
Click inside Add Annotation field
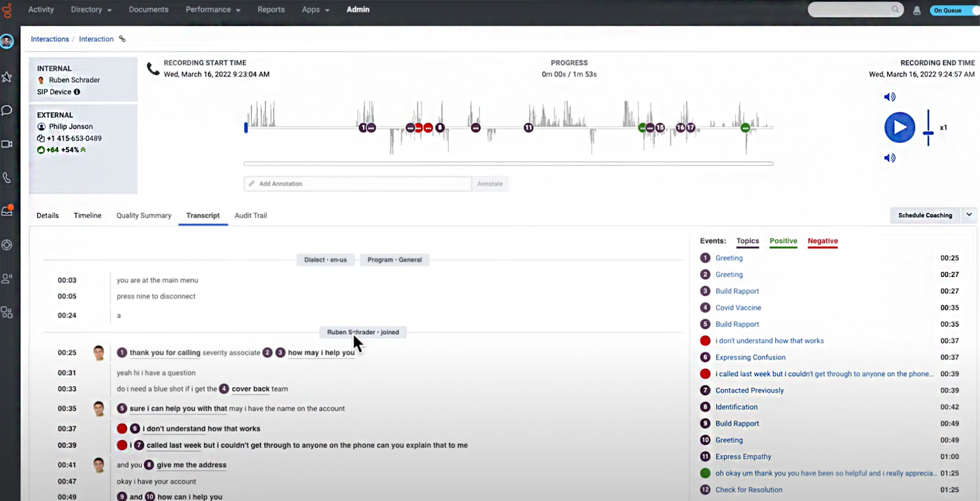click(358, 184)
